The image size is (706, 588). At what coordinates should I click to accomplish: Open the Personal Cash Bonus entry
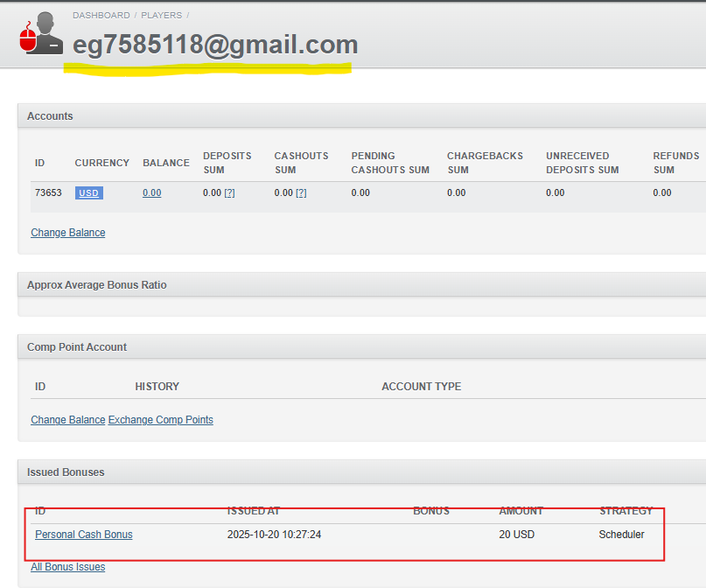[x=83, y=535]
